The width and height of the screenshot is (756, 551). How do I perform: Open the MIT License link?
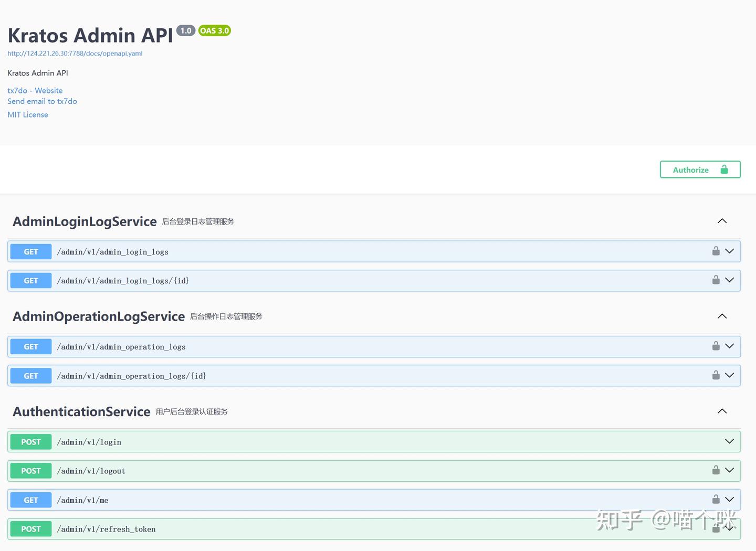pyautogui.click(x=27, y=114)
